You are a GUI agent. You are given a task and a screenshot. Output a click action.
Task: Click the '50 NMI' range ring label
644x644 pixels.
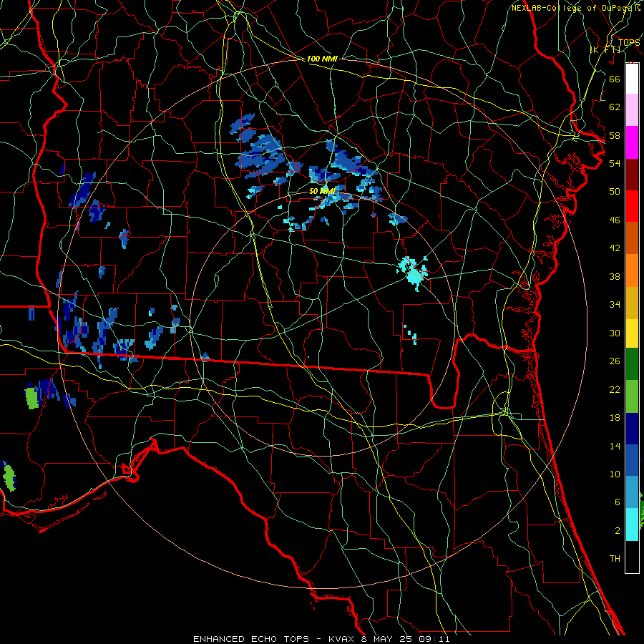tap(322, 191)
